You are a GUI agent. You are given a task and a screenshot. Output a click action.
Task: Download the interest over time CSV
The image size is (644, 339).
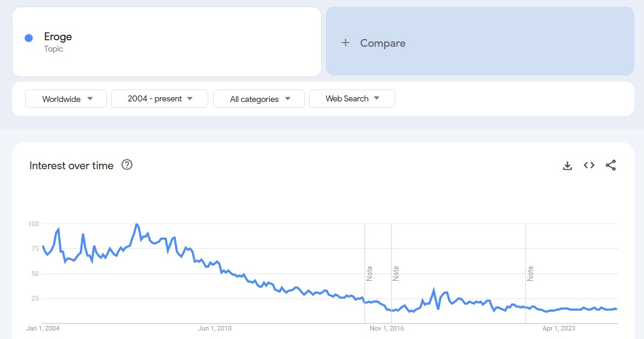(567, 166)
